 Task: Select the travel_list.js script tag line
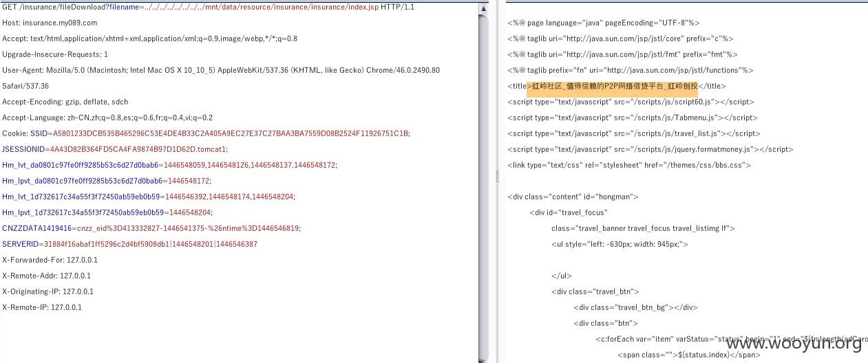pos(634,133)
